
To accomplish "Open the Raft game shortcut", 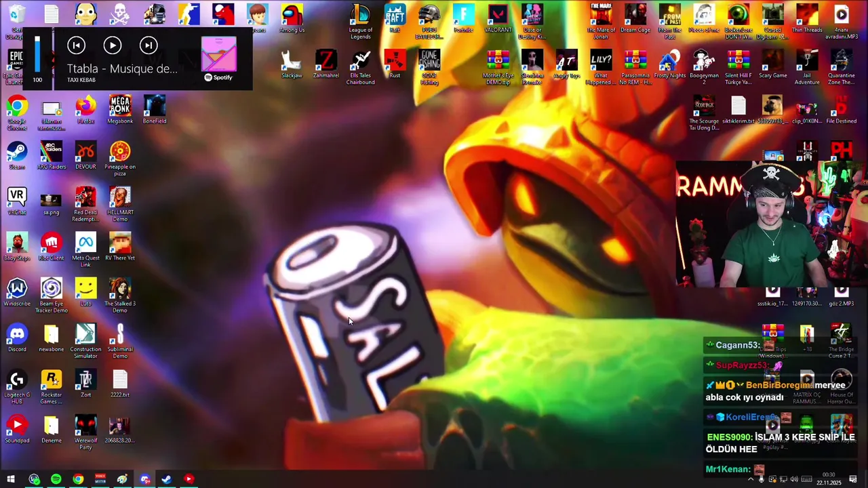I will coord(395,18).
